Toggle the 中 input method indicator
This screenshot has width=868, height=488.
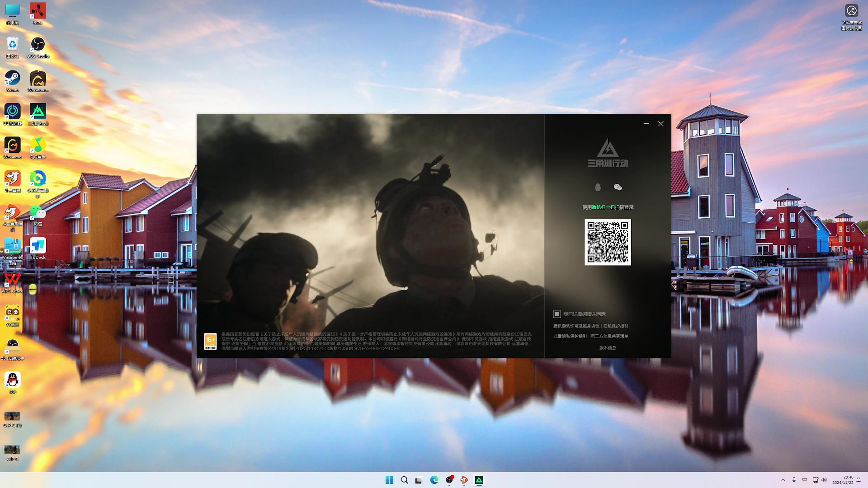(805, 480)
